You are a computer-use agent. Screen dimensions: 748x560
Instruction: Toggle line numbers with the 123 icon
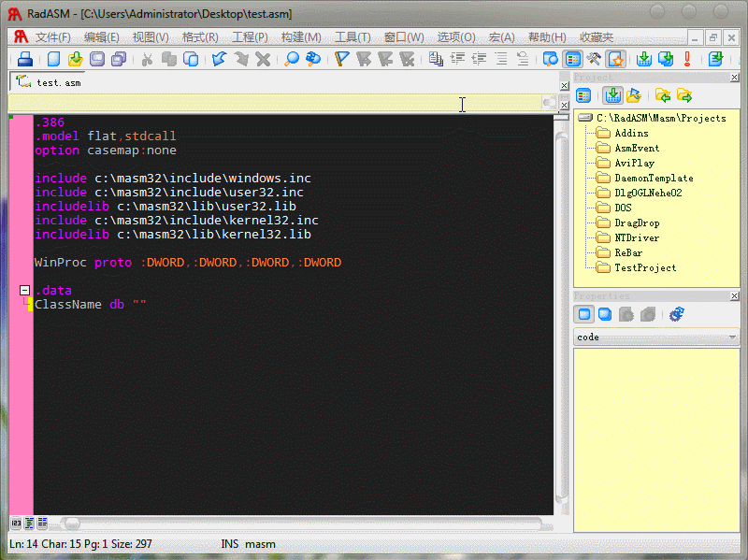(16, 524)
